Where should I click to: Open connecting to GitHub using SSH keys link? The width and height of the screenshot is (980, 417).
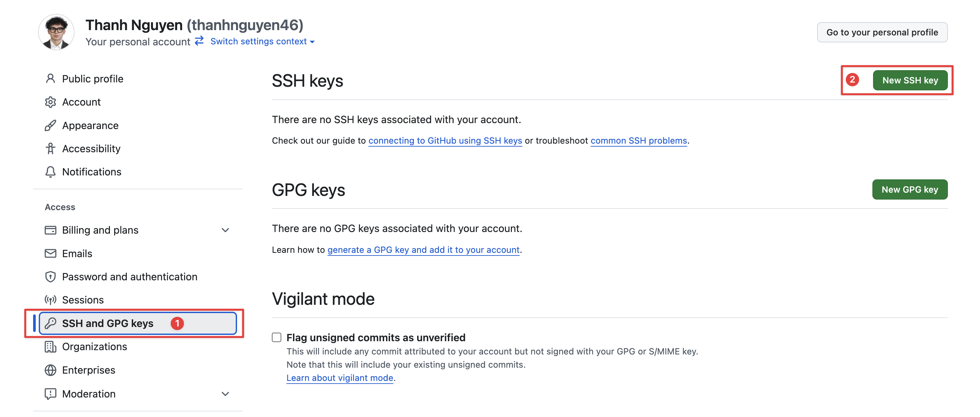(445, 141)
